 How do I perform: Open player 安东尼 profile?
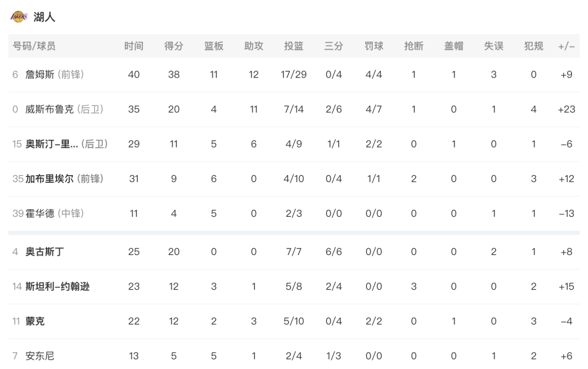pyautogui.click(x=40, y=356)
